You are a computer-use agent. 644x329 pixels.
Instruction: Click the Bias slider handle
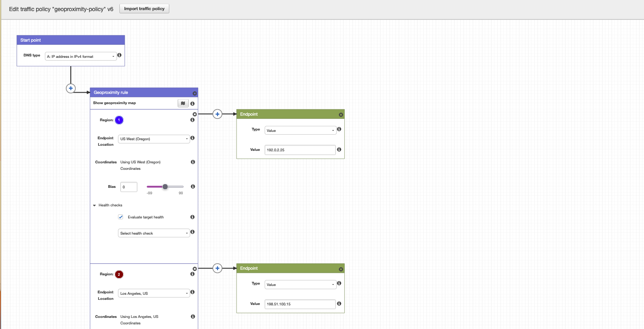pos(165,186)
